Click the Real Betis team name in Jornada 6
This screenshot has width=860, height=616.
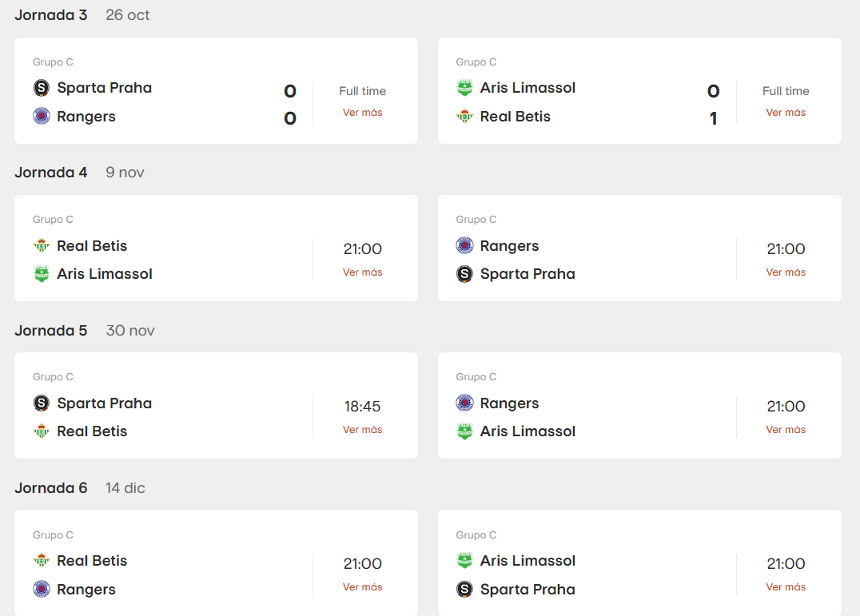pyautogui.click(x=92, y=561)
